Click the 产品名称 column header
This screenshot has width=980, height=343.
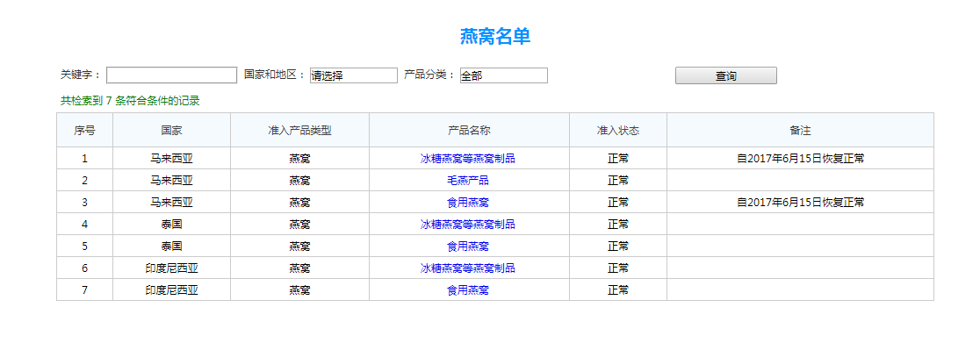coord(469,131)
